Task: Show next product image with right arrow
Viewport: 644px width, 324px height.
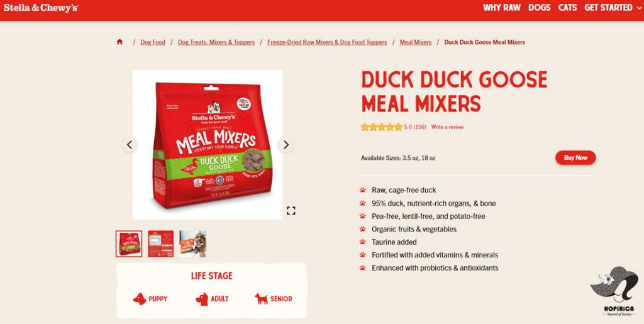Action: coord(286,145)
